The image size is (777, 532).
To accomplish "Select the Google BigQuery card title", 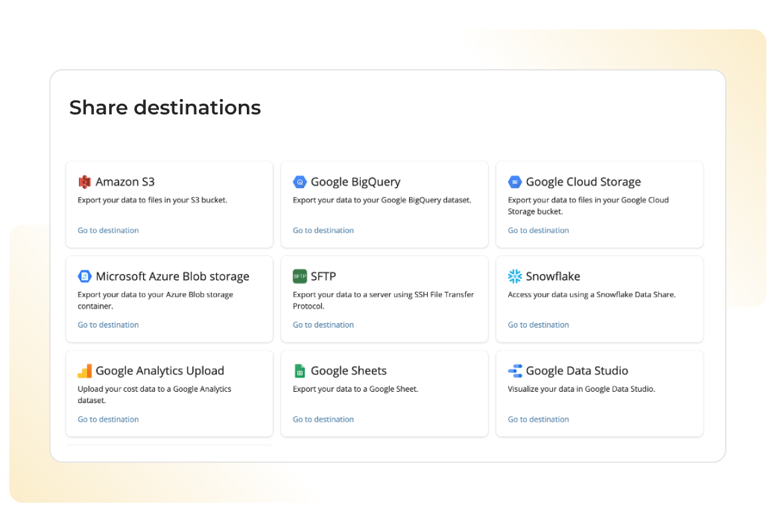I will tap(355, 182).
